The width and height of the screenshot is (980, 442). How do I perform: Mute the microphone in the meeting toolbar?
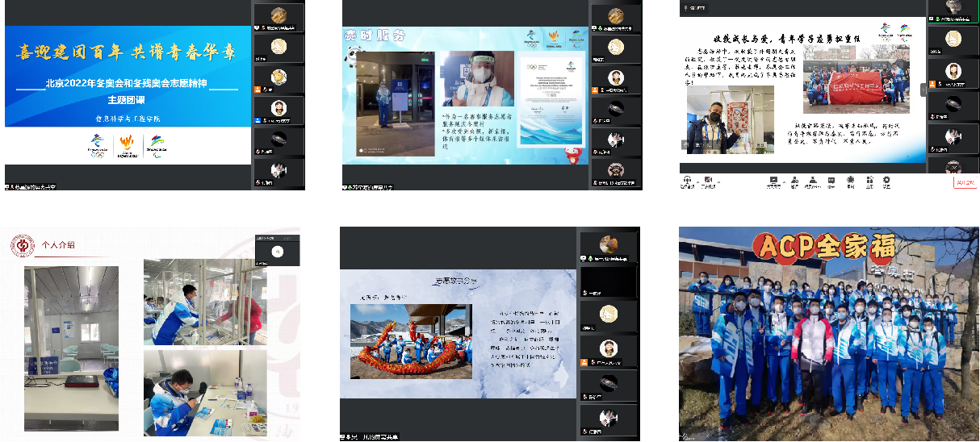tap(688, 180)
